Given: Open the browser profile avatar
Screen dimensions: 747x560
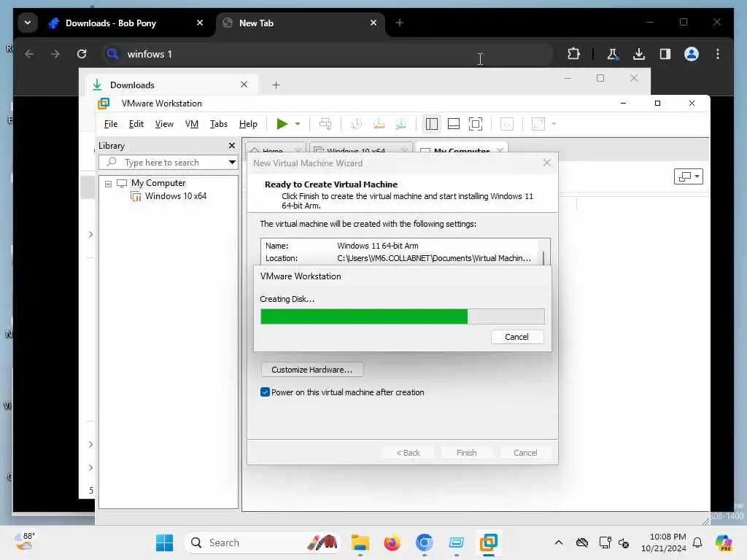Looking at the screenshot, I should click(692, 54).
